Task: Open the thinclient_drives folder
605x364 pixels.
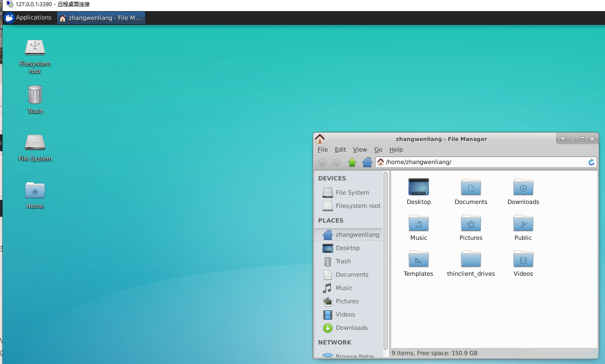Action: [471, 259]
